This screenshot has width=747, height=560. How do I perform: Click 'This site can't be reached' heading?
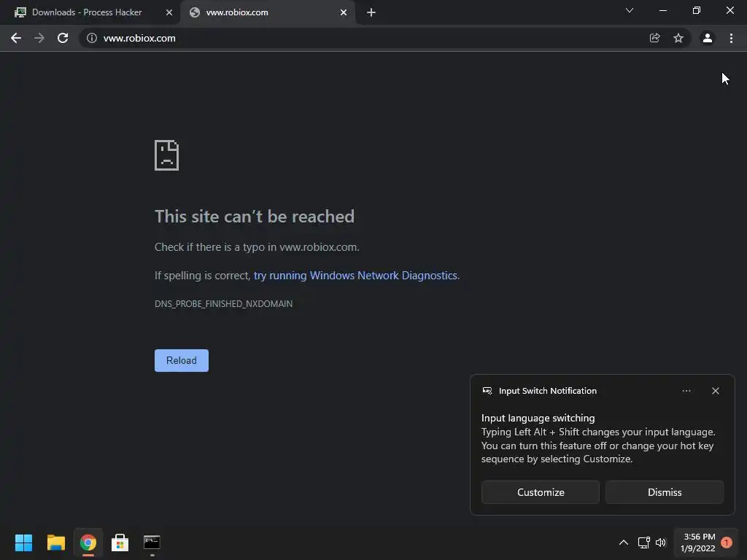(x=255, y=217)
